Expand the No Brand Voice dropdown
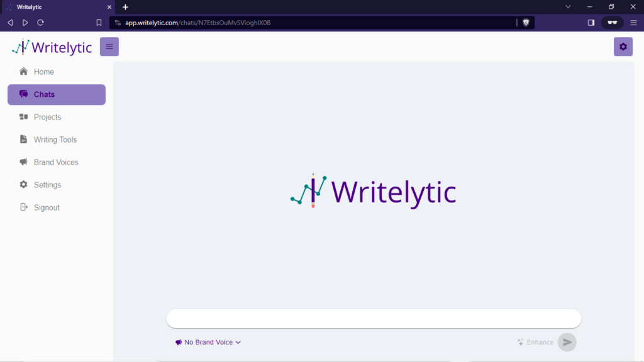Screen dimensions: 644x362 (208, 343)
